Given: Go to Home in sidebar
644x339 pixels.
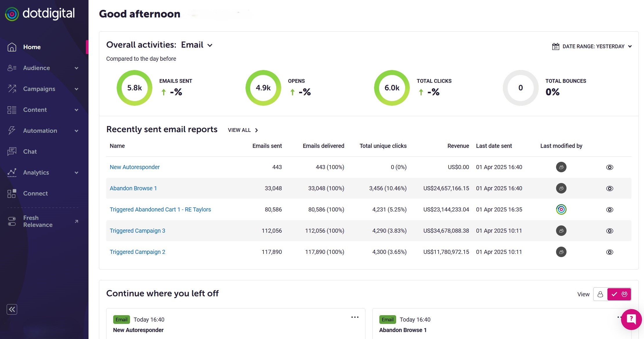Looking at the screenshot, I should coord(32,47).
